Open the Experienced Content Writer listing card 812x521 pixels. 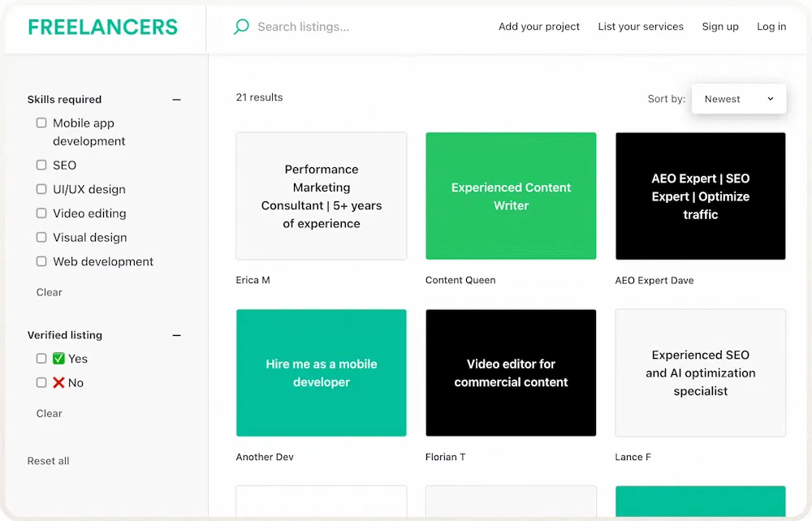[x=511, y=196]
